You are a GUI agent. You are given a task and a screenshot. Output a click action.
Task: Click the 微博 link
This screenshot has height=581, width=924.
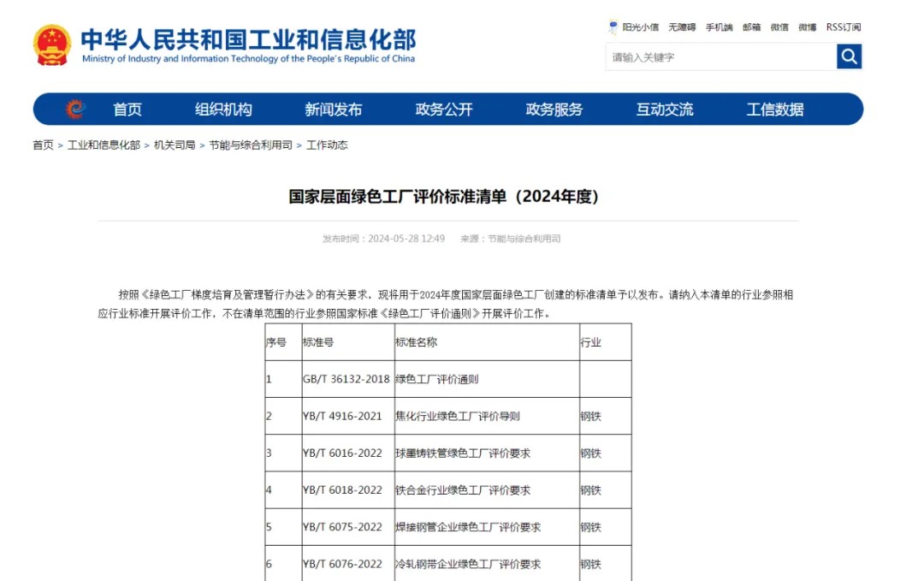point(808,27)
